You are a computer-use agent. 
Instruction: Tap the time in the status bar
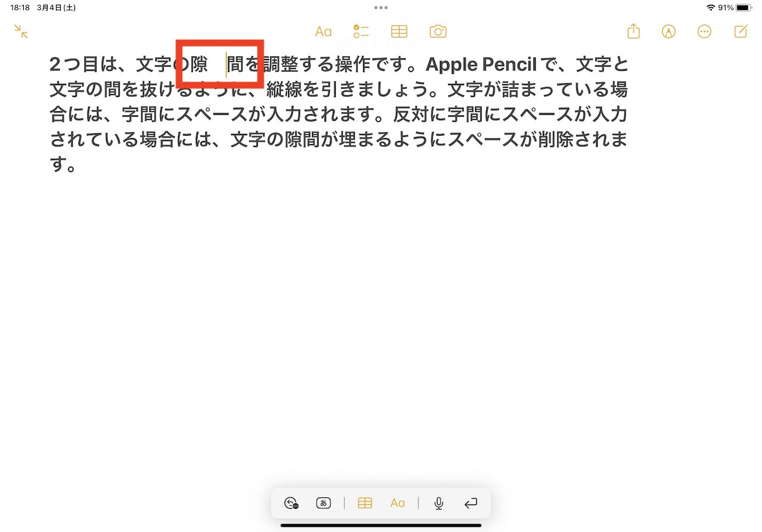(20, 8)
